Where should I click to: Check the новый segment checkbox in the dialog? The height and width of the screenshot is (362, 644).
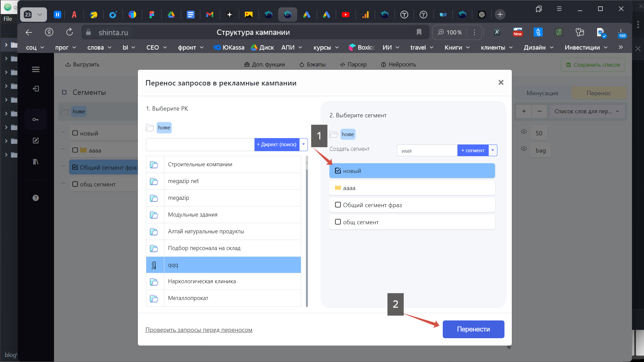[338, 171]
